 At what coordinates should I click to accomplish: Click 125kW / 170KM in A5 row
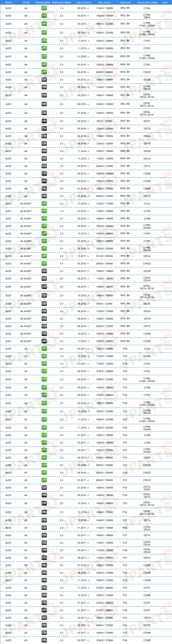pyautogui.click(x=104, y=349)
